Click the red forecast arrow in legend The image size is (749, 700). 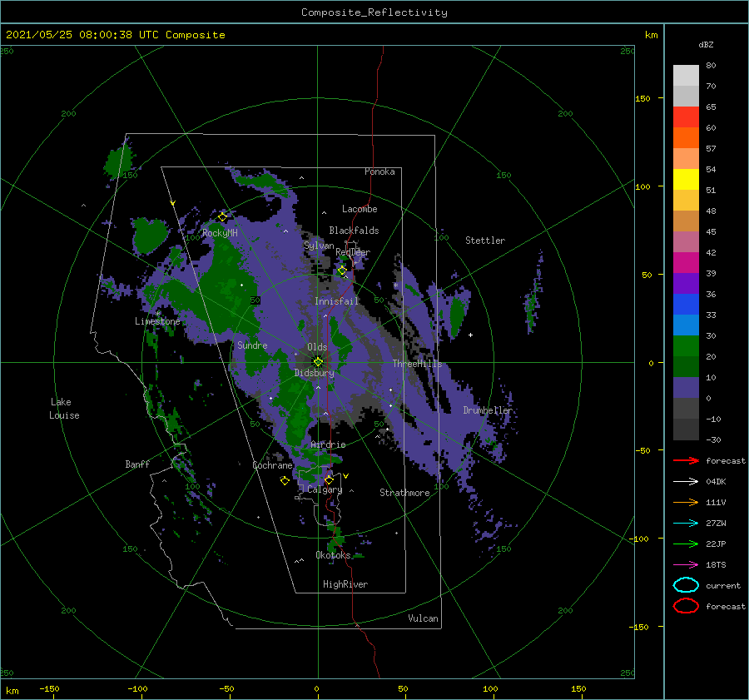(x=686, y=460)
